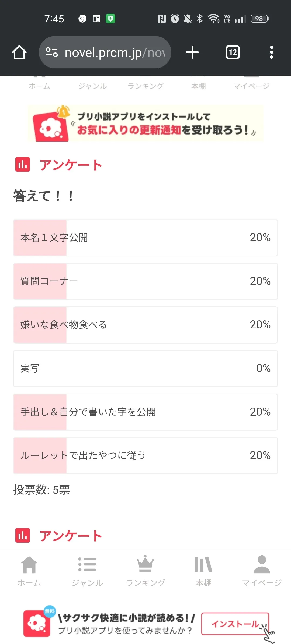Tap the red アンケート chart icon
Viewport: 291px width, 644px height.
(23, 164)
